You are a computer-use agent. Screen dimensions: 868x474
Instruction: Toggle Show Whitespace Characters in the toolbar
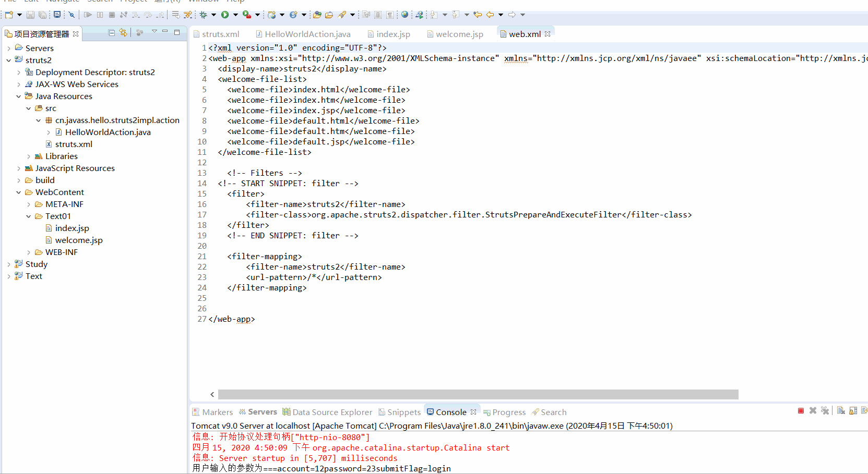pyautogui.click(x=389, y=15)
